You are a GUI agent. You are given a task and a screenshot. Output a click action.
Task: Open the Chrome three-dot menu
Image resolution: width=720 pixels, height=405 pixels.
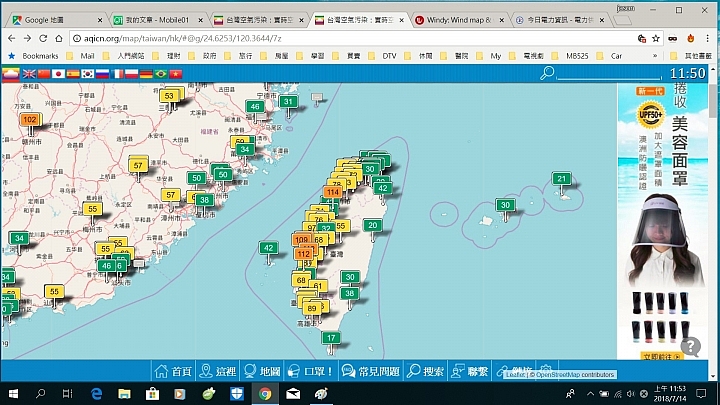coord(708,39)
